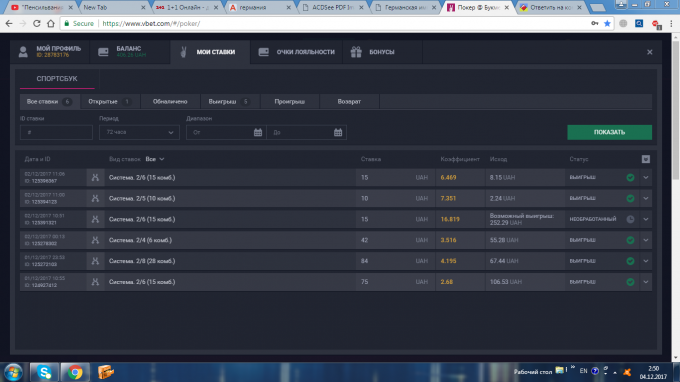
Task: Filter by 'Возврат' bets
Action: point(349,101)
